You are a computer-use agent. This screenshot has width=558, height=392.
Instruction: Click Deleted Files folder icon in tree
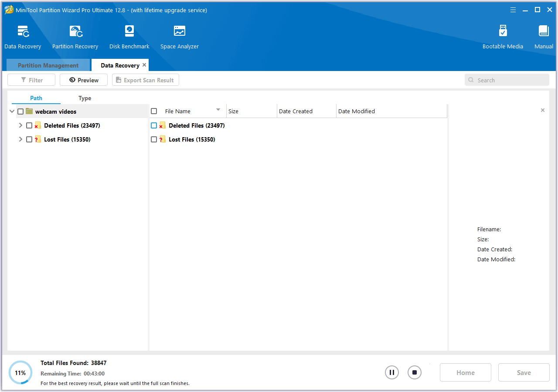pos(38,125)
